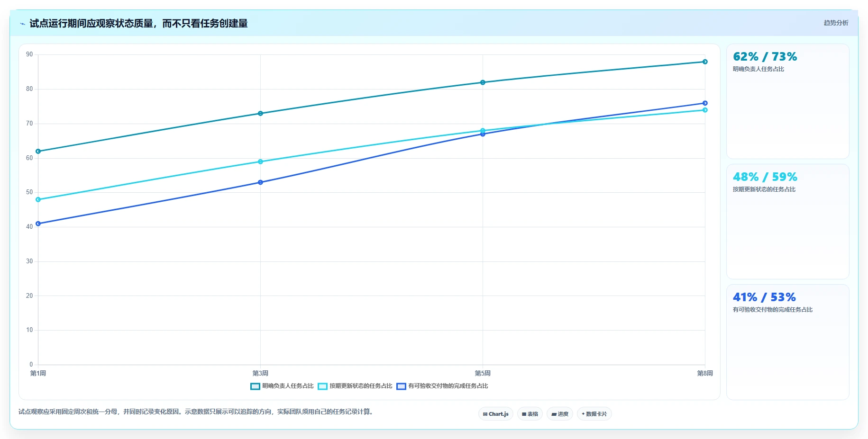Screen dimensions: 868x439
Task: Select the cyan data point at 第3周
Action: tap(260, 162)
